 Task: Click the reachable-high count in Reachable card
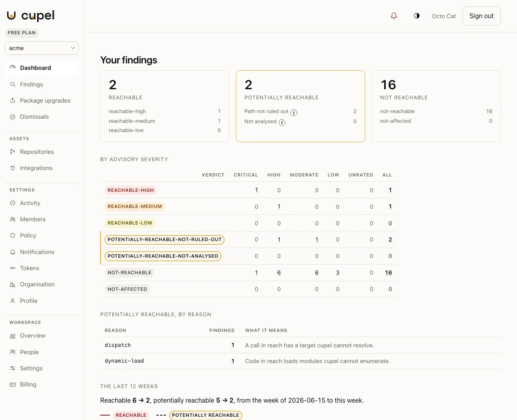coord(219,111)
